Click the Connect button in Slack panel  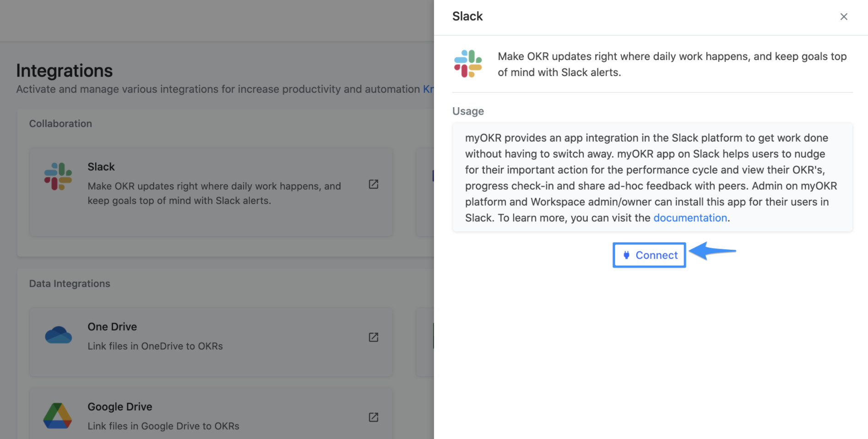[x=649, y=255]
